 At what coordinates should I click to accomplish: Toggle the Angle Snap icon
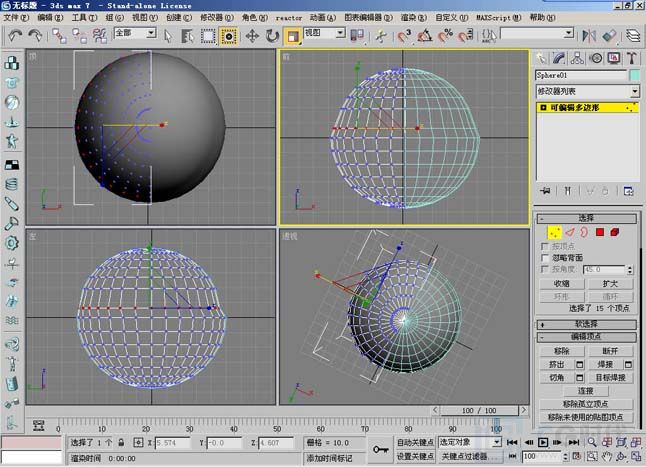[x=424, y=36]
